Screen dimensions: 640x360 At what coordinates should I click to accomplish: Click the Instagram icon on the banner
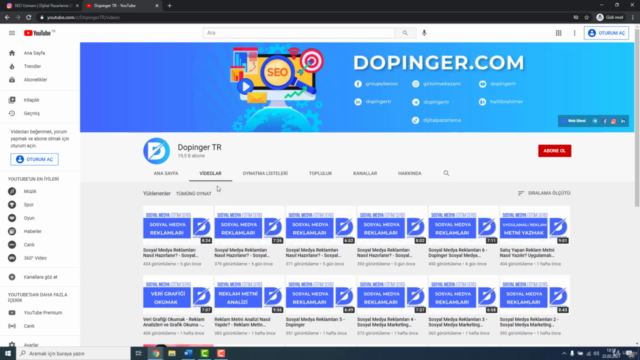(x=613, y=121)
